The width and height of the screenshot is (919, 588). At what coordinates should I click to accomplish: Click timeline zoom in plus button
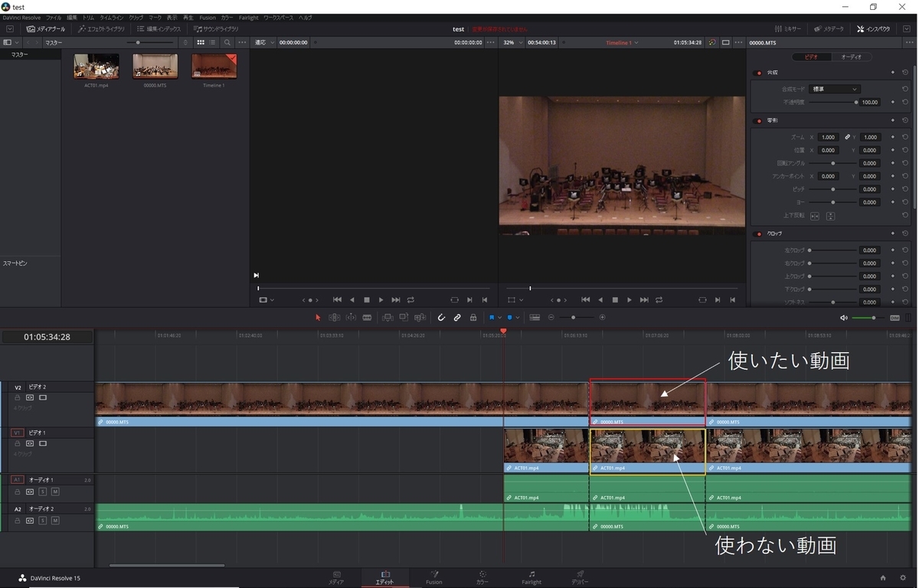(602, 317)
